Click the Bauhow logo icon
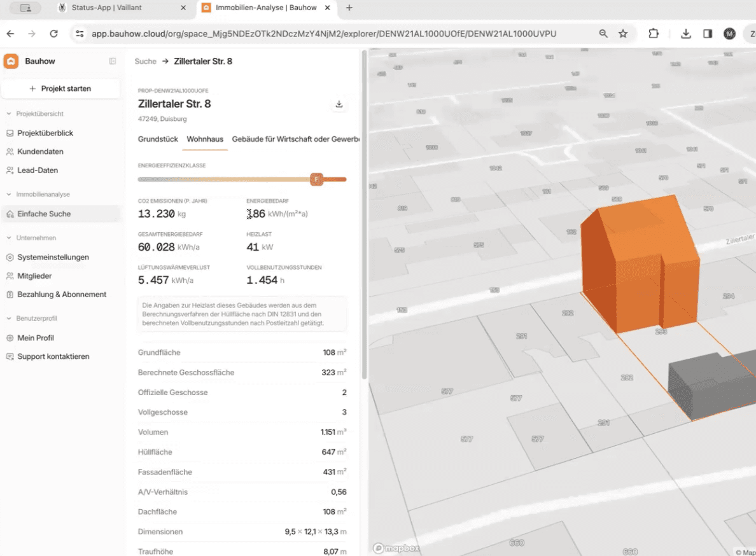 [11, 61]
